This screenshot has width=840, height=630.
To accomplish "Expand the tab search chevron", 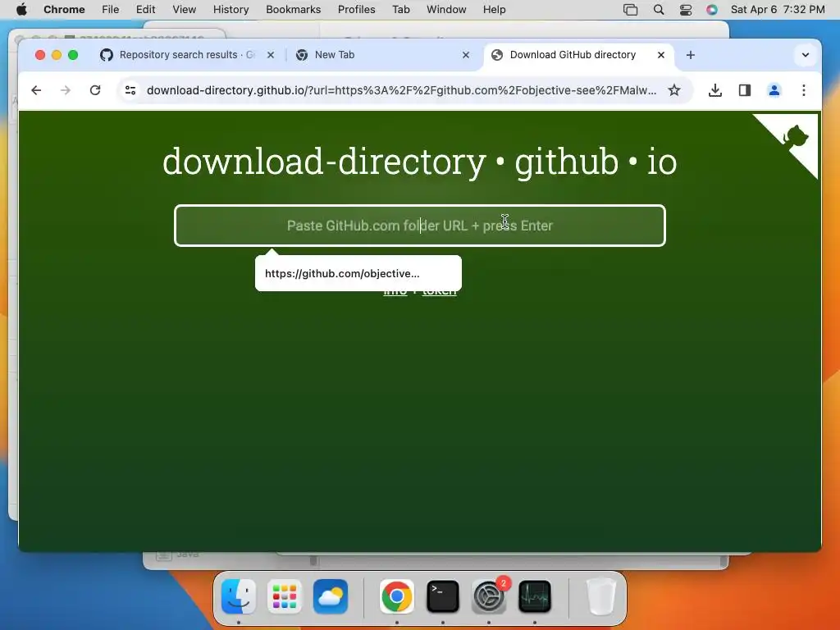I will pos(806,55).
